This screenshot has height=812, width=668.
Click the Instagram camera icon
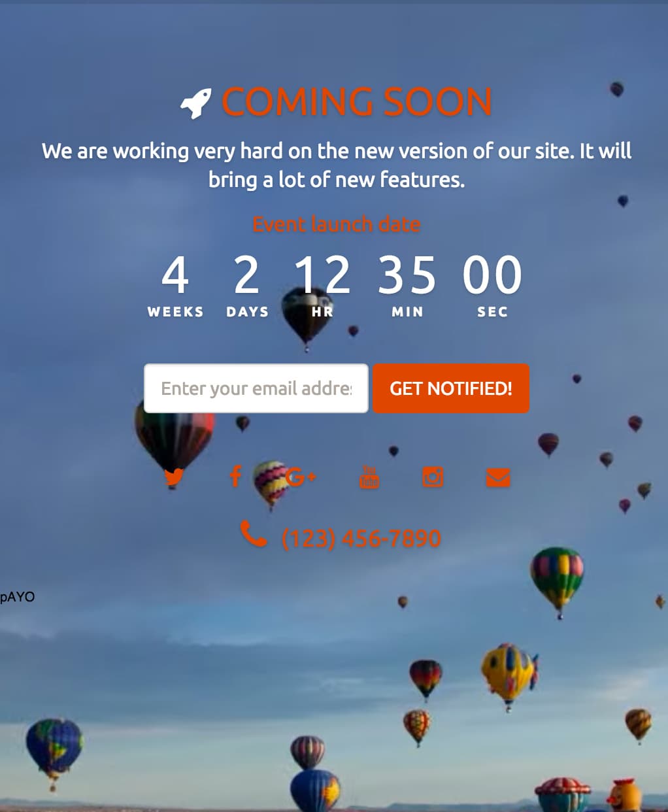click(x=433, y=477)
